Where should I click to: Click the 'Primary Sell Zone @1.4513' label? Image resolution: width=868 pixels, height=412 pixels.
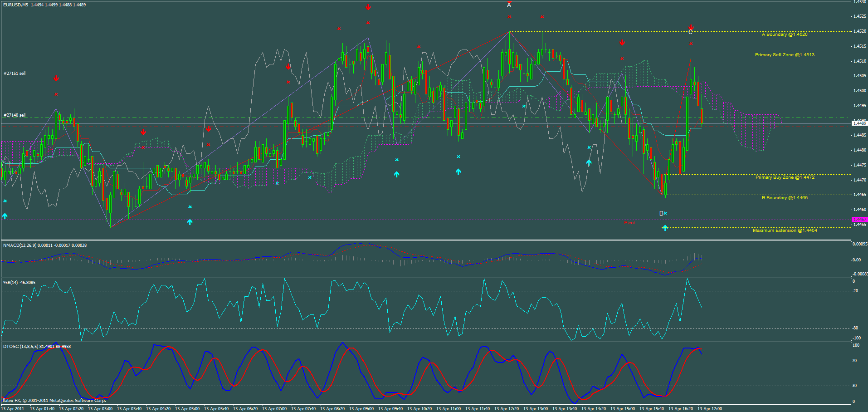point(784,55)
